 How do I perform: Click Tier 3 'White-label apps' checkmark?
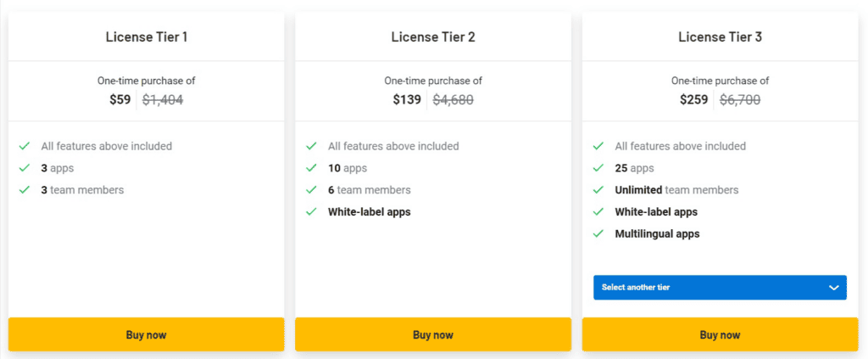pos(598,212)
